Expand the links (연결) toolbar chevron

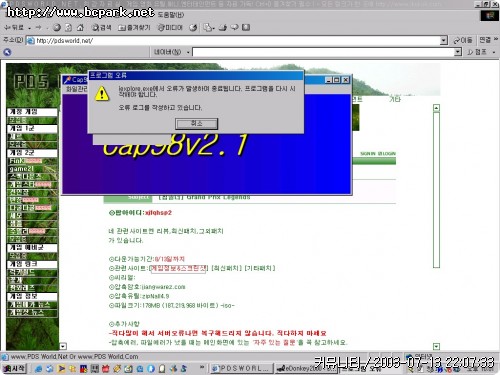[496, 39]
